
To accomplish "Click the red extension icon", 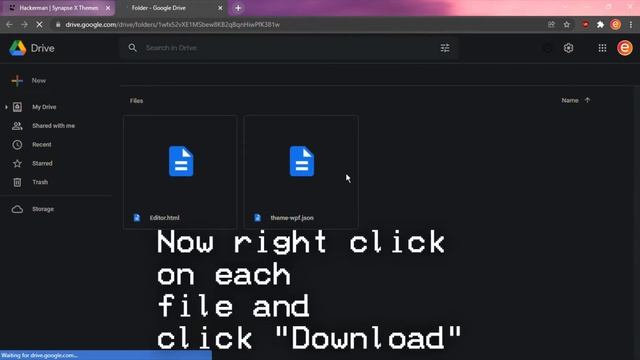I will (585, 24).
